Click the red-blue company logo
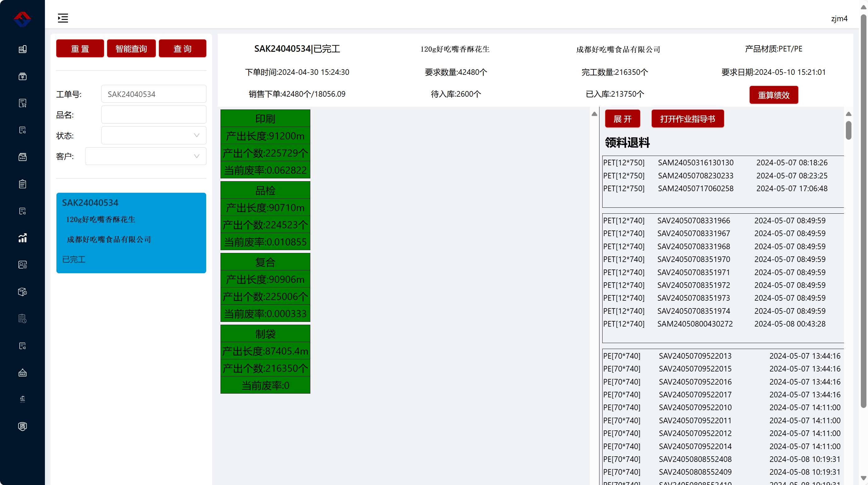 (22, 19)
